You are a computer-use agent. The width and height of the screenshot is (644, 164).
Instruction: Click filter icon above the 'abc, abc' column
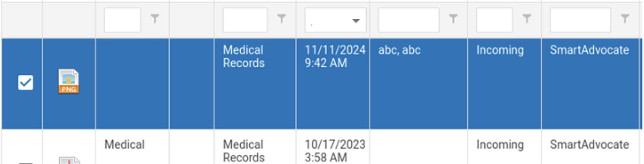click(x=453, y=19)
